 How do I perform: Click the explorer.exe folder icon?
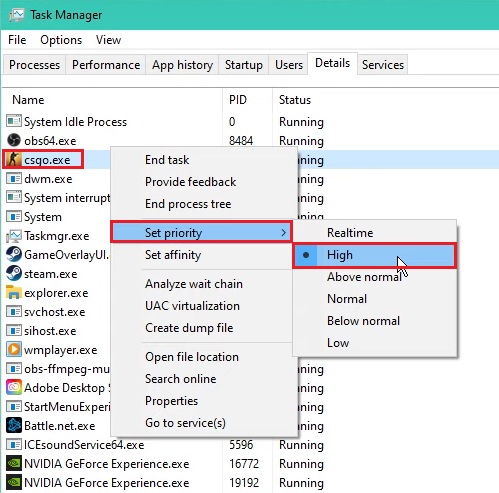14,292
